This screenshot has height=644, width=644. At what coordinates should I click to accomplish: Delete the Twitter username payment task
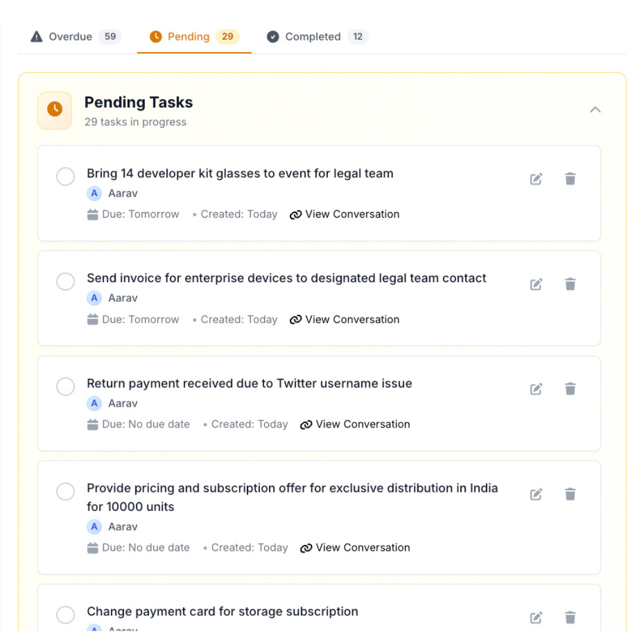571,389
